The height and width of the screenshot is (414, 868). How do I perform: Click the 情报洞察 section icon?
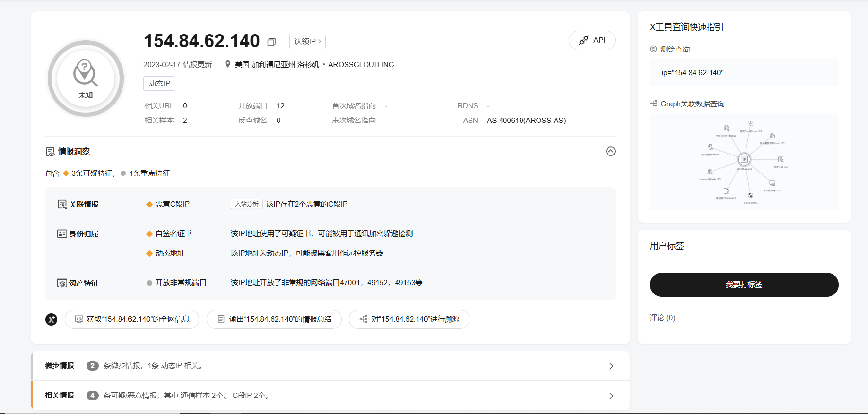(50, 152)
